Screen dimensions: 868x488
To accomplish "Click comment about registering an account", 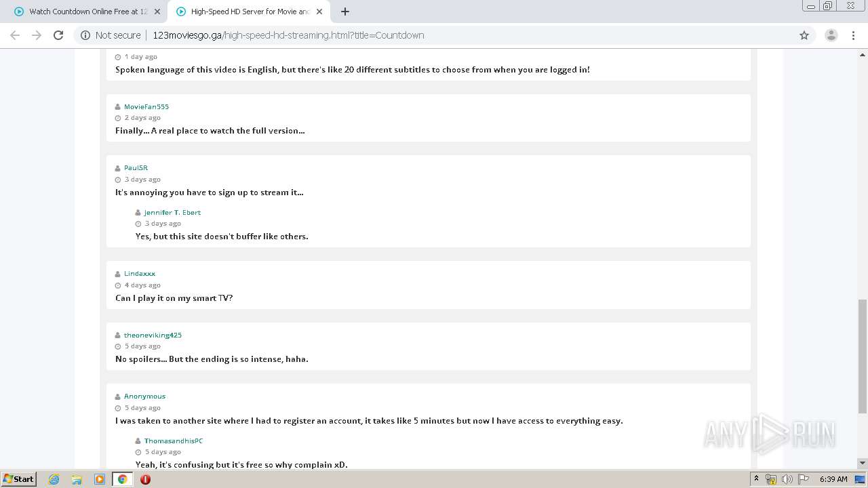I will pos(369,421).
